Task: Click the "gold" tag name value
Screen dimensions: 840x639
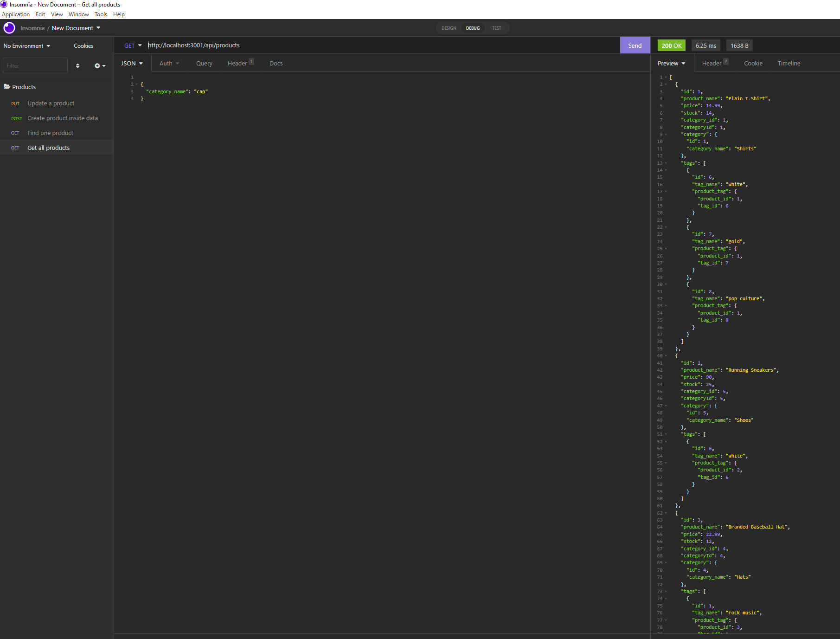Action: (x=735, y=242)
